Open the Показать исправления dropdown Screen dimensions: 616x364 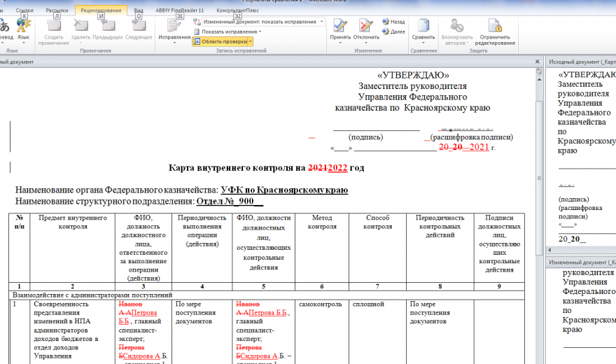point(228,31)
